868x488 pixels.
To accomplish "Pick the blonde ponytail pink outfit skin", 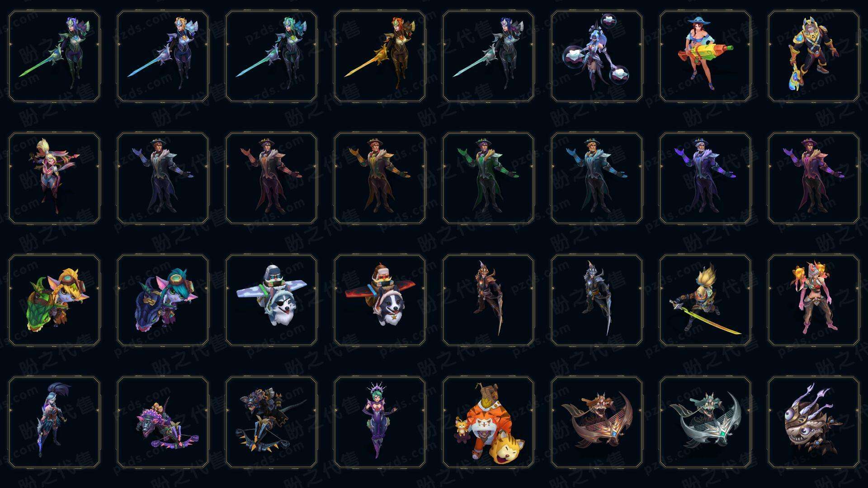I will [x=54, y=178].
